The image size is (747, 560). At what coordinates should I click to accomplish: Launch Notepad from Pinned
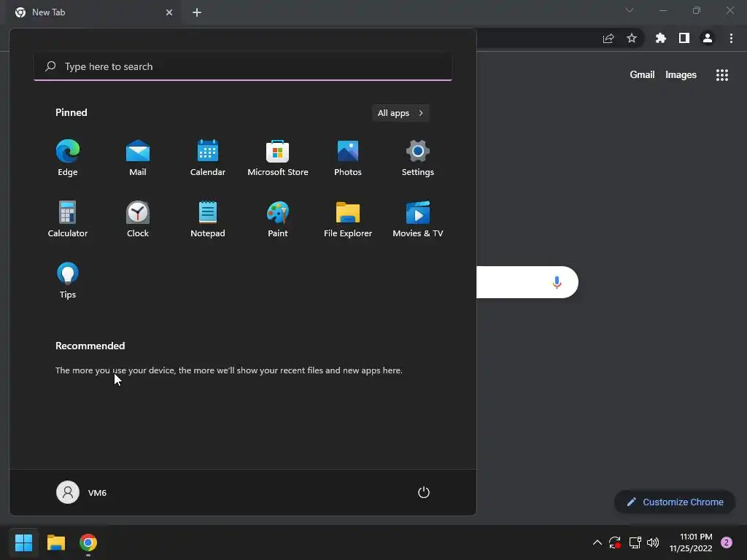[x=208, y=219]
